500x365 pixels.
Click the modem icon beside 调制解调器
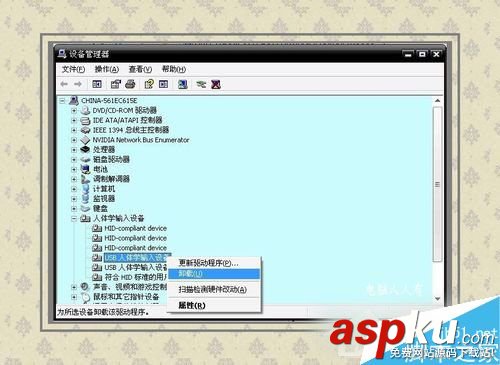pyautogui.click(x=86, y=179)
